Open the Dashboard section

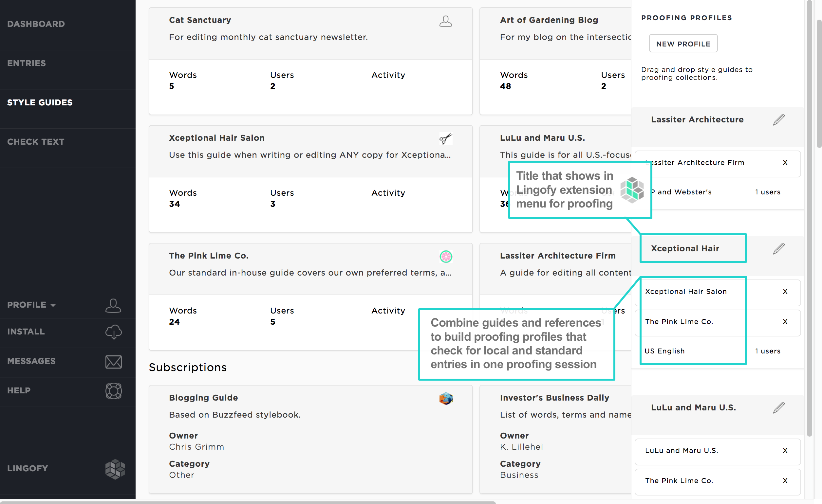[x=36, y=24]
